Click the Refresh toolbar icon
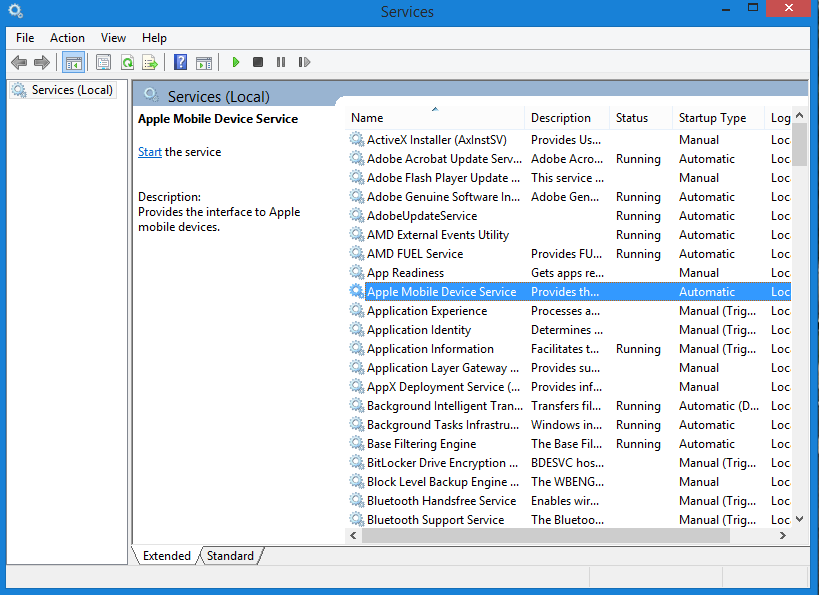The width and height of the screenshot is (819, 595). (127, 62)
